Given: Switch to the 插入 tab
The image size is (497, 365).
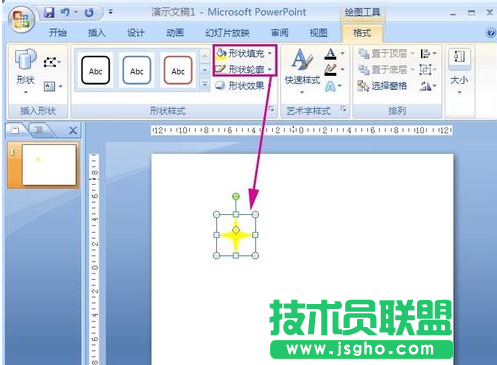Looking at the screenshot, I should click(x=96, y=33).
